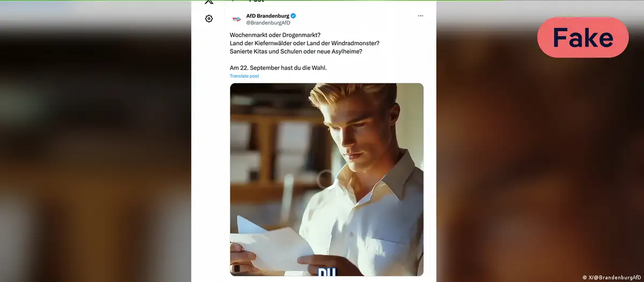Click the blue verified checkmark badge
The image size is (644, 282).
(294, 16)
